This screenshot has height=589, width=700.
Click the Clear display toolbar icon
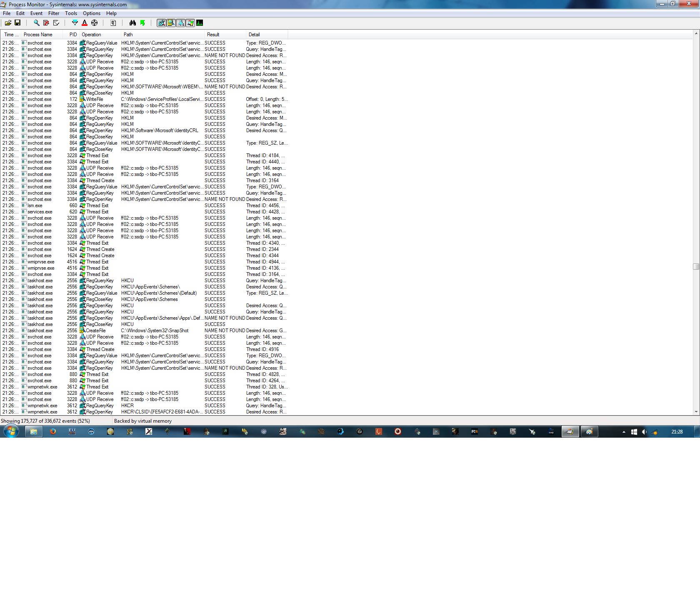click(56, 23)
